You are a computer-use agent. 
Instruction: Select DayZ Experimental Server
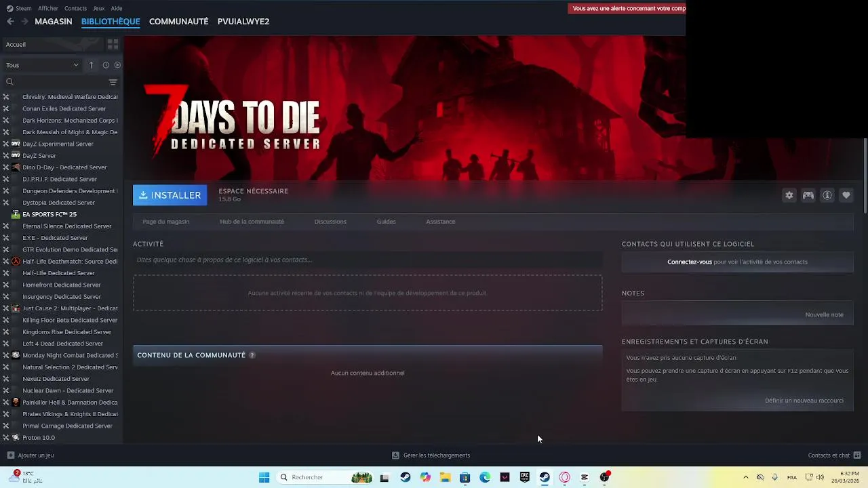pos(58,144)
